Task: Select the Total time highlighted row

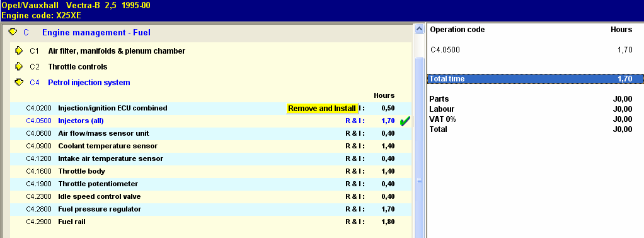Action: (x=535, y=79)
